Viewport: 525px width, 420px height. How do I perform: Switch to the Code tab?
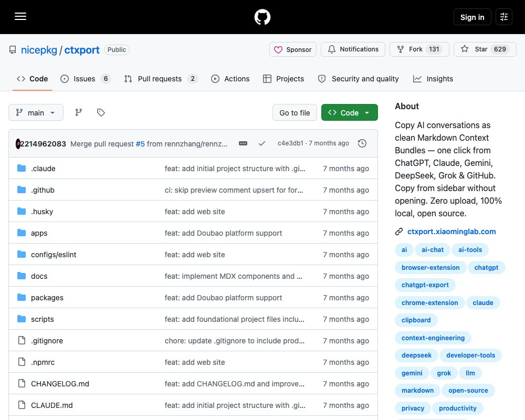[32, 79]
